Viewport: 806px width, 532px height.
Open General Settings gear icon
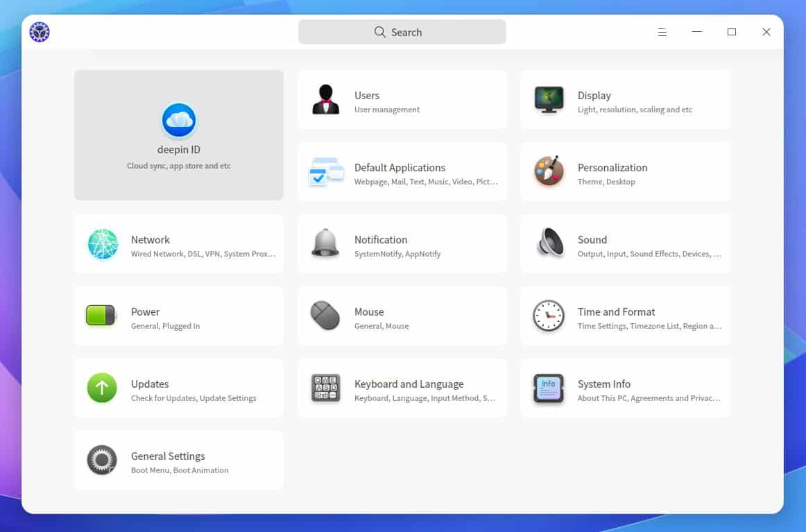click(103, 460)
